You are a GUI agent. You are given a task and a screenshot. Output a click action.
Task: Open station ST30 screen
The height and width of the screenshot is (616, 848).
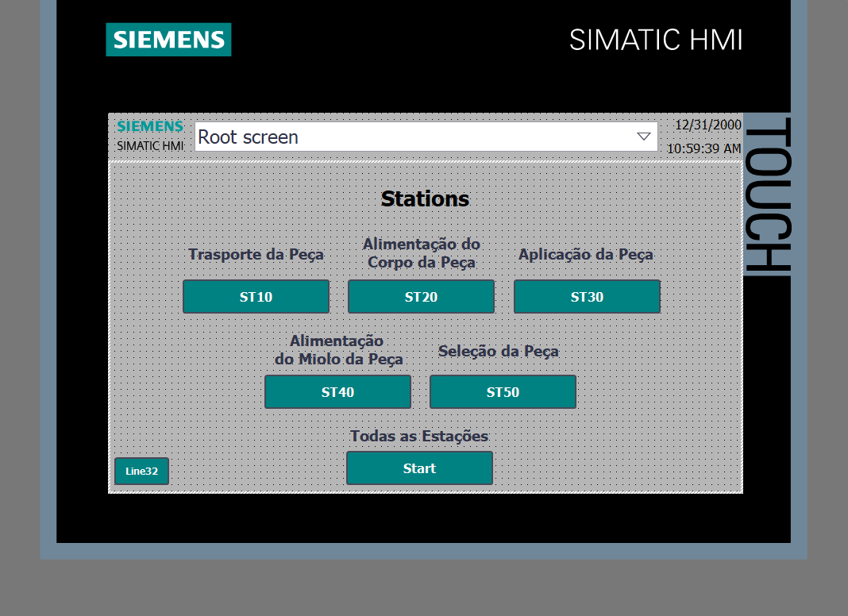click(x=587, y=296)
